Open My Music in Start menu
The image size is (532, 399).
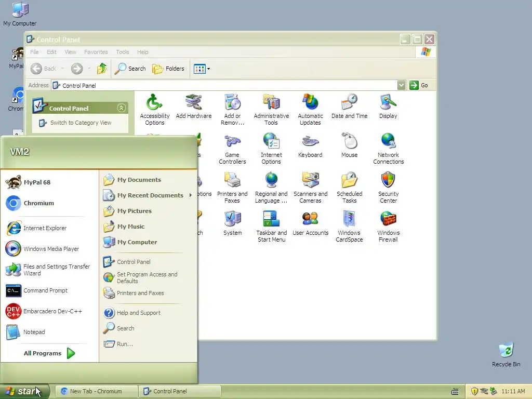[x=148, y=227]
